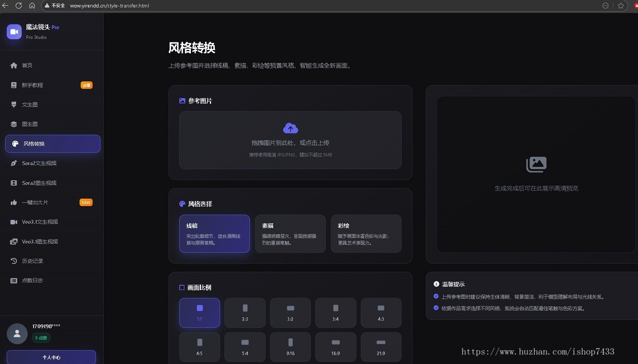Choose the 3:4 aspect ratio
The width and height of the screenshot is (638, 364).
pos(335,312)
